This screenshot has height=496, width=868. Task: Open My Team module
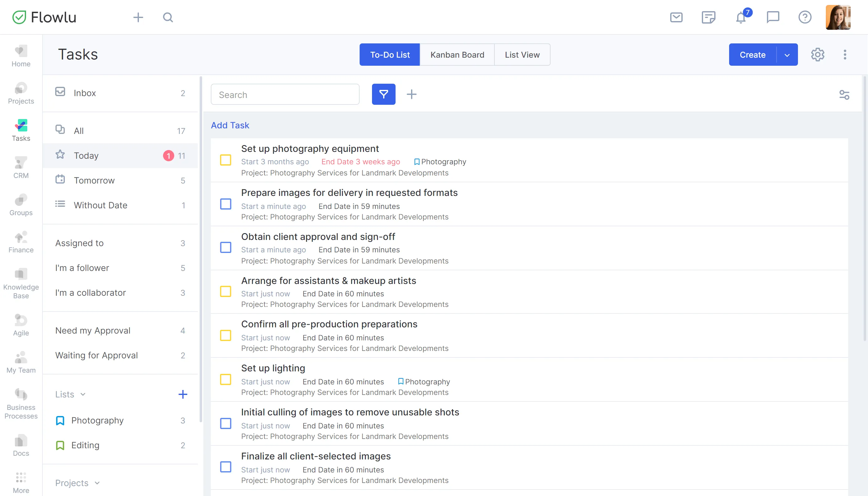pyautogui.click(x=21, y=362)
